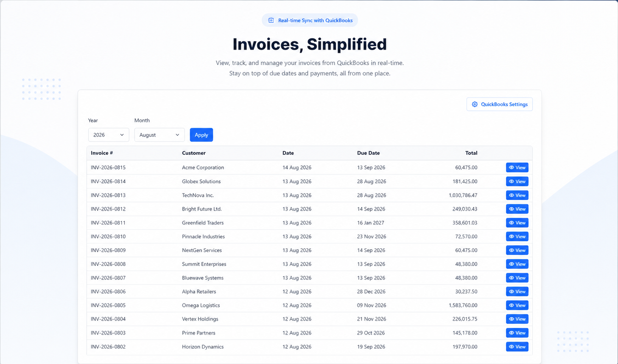The width and height of the screenshot is (618, 364).
Task: View invoice INV-2026-0814 for Globex Solutions
Action: (x=517, y=181)
